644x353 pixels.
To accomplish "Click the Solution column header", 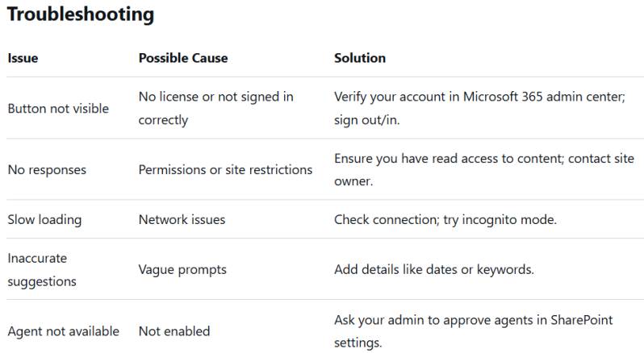I will tap(360, 58).
